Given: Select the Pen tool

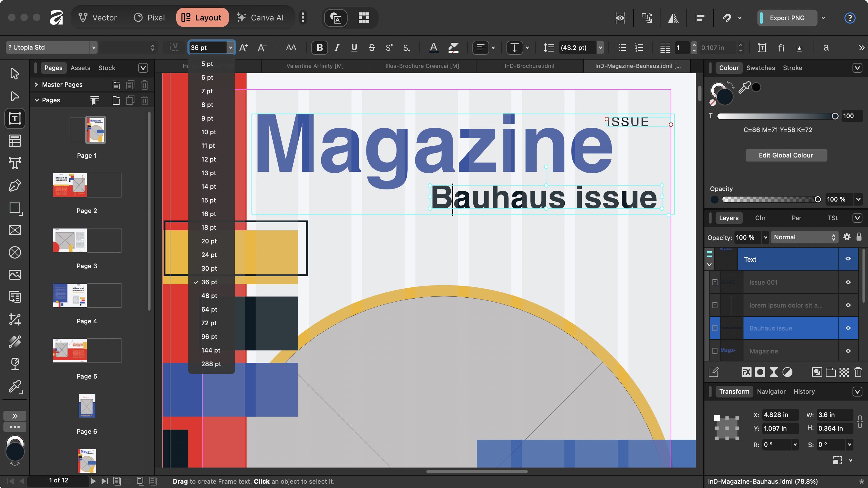Looking at the screenshot, I should 15,185.
